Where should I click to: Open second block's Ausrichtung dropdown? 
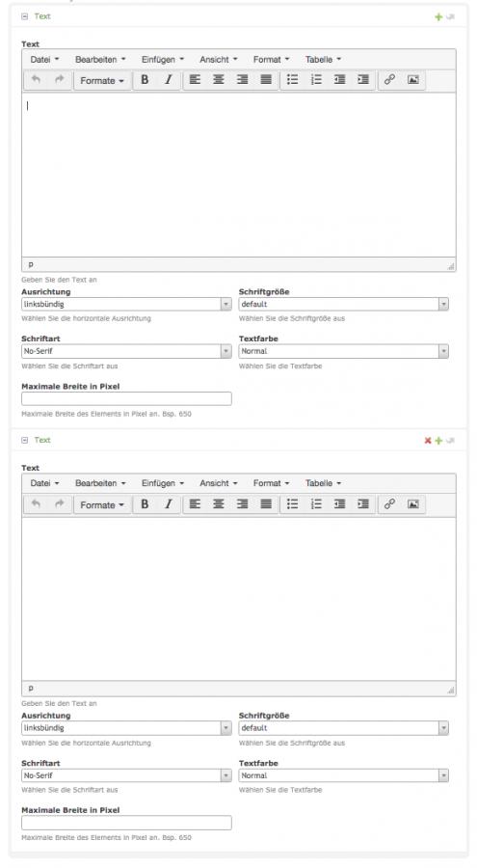tap(126, 728)
